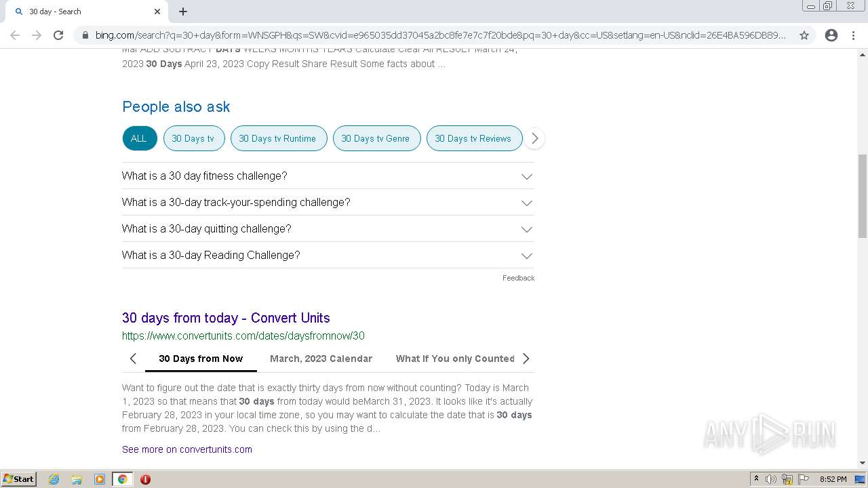Image resolution: width=868 pixels, height=488 pixels.
Task: Open the convertunits.com URL link
Action: [243, 335]
